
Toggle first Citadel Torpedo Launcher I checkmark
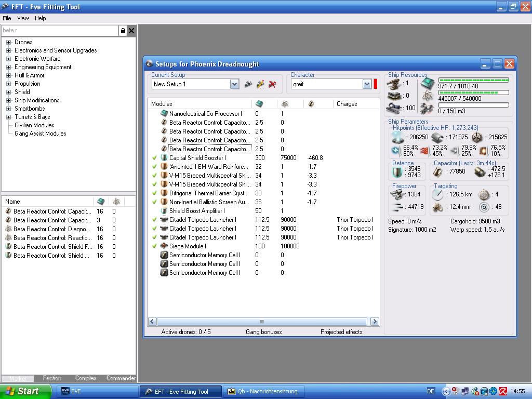point(155,220)
